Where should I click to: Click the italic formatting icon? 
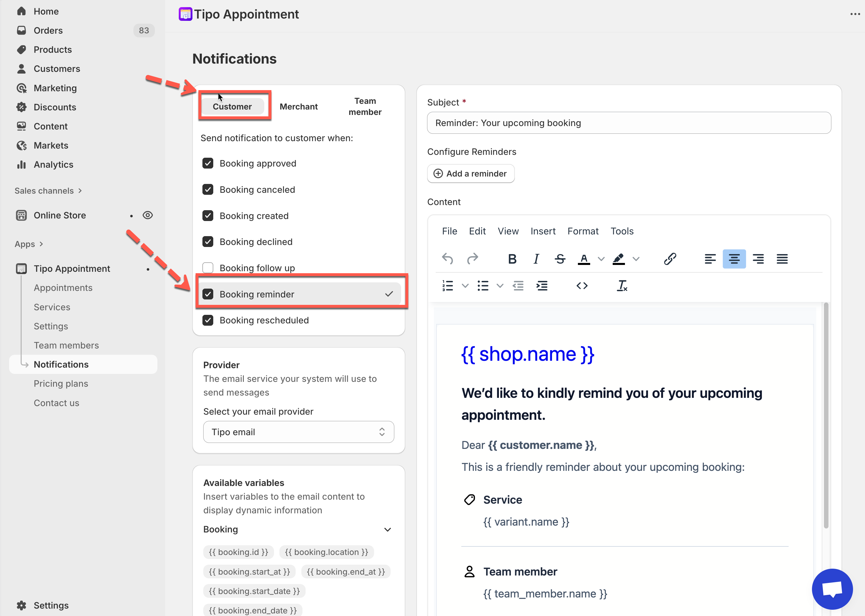(x=536, y=259)
